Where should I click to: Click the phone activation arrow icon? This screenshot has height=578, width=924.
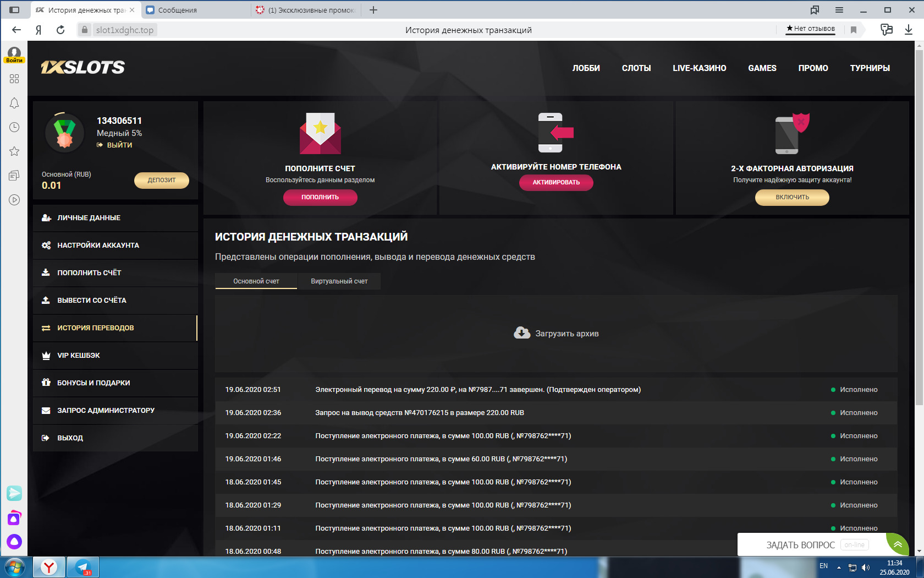click(555, 133)
